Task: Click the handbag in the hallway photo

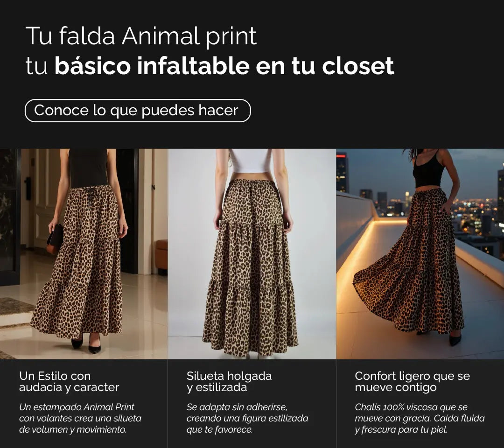Action: pyautogui.click(x=55, y=239)
